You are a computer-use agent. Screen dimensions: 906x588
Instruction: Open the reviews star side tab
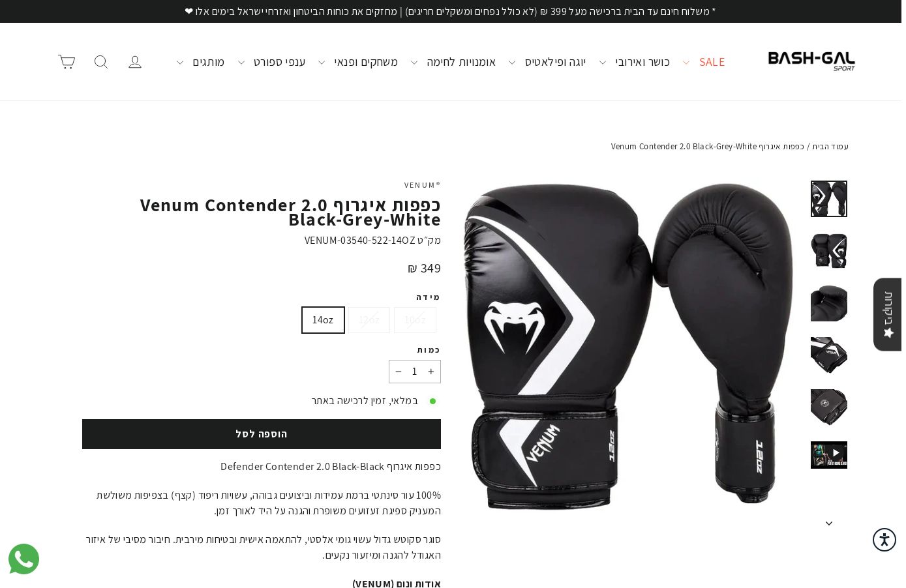888,315
